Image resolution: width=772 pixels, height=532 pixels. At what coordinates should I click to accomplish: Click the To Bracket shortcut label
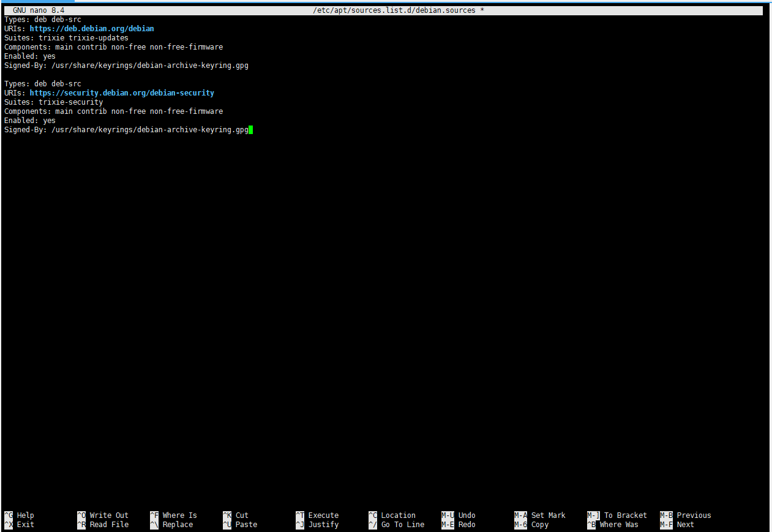point(625,515)
